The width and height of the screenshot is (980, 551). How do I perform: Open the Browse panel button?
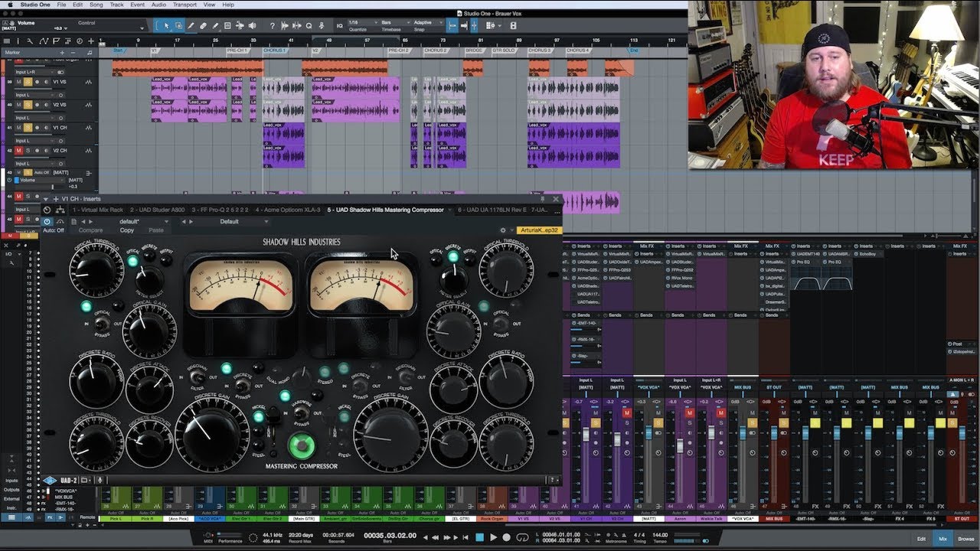[965, 539]
